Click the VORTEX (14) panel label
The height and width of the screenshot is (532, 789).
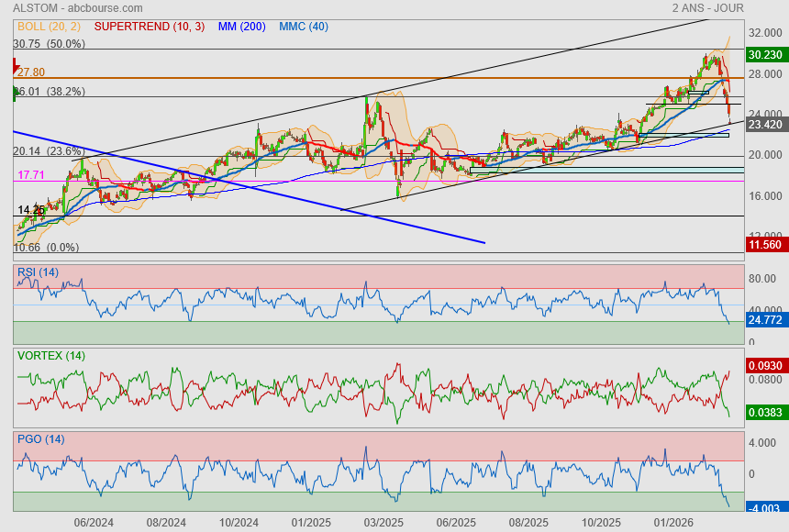click(51, 355)
